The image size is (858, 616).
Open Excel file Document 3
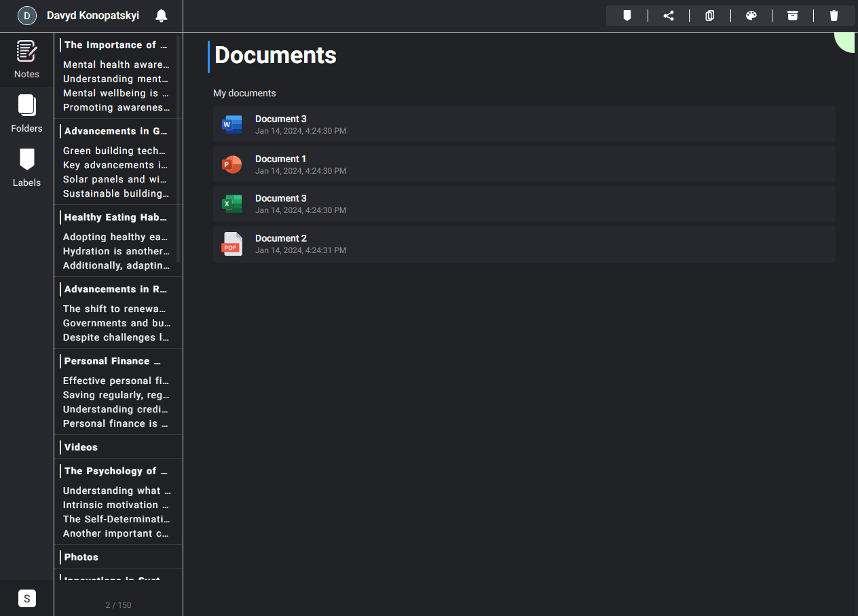[x=524, y=204]
